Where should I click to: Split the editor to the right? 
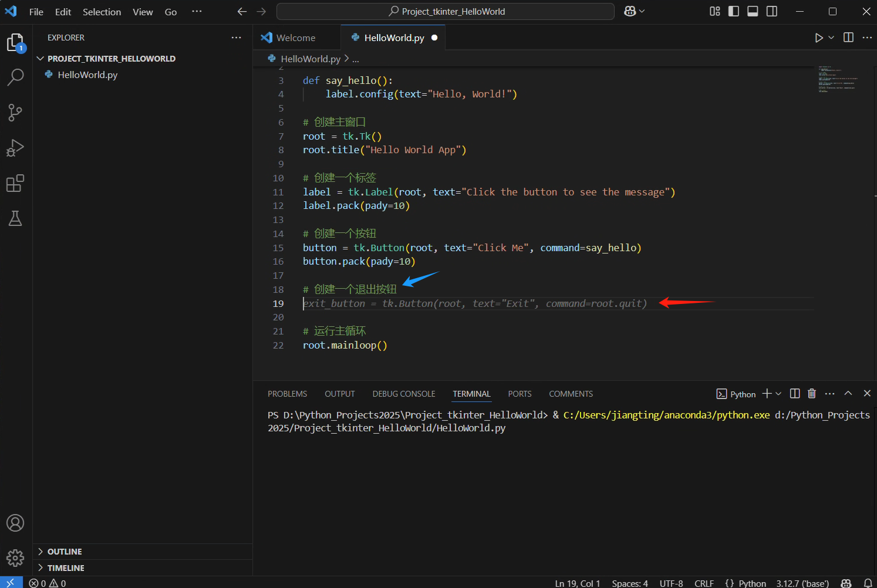pyautogui.click(x=848, y=38)
